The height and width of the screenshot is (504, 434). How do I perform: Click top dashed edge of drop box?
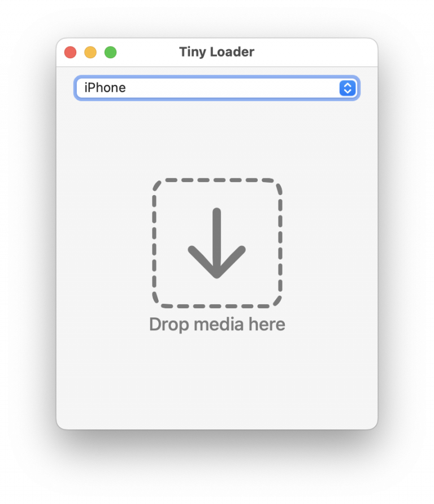click(x=217, y=180)
